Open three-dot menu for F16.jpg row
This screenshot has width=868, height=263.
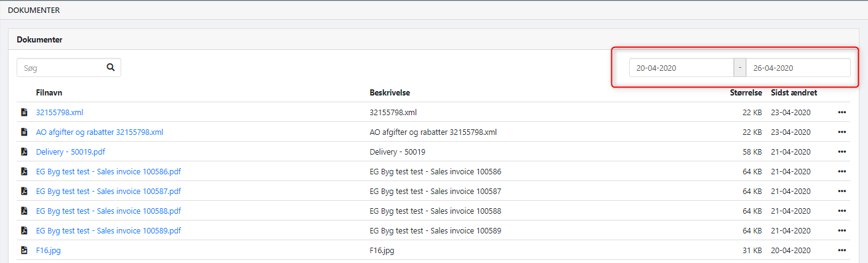pos(842,250)
